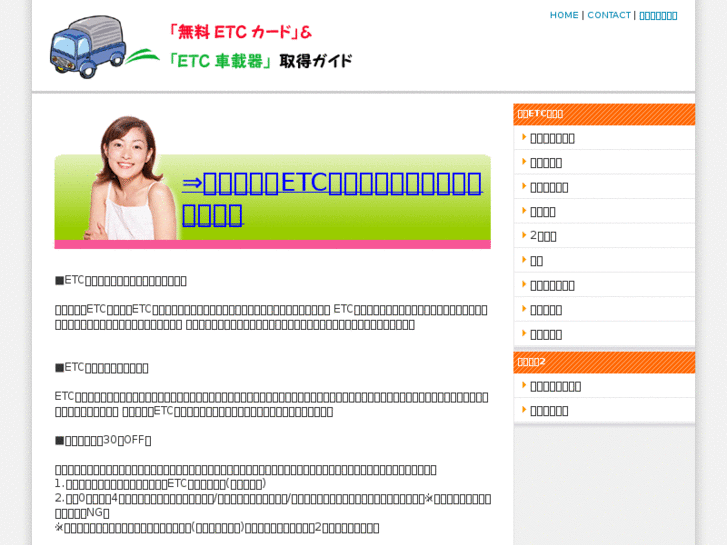The height and width of the screenshot is (545, 727).
Task: Click the orange arrow beside the 2 item
Action: [x=524, y=235]
